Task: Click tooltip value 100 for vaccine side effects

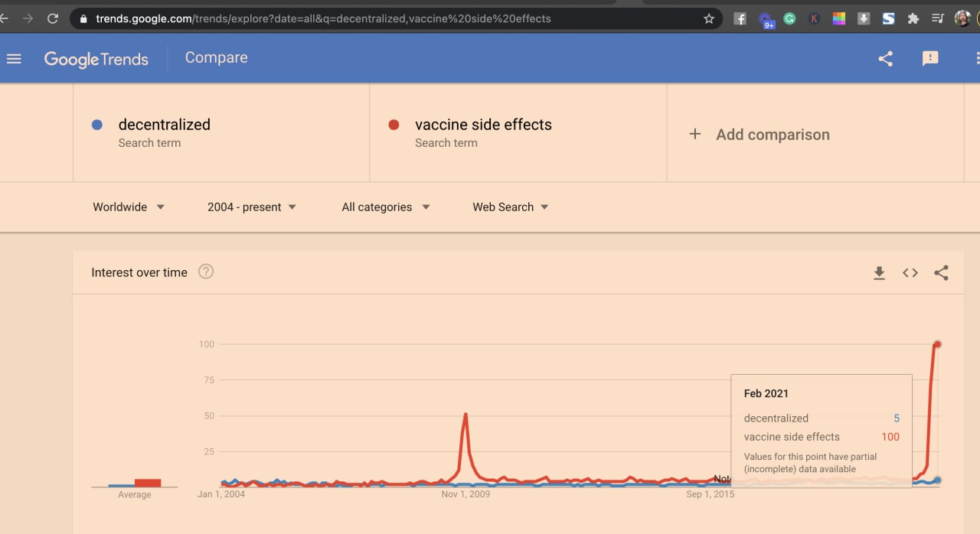Action: [890, 437]
